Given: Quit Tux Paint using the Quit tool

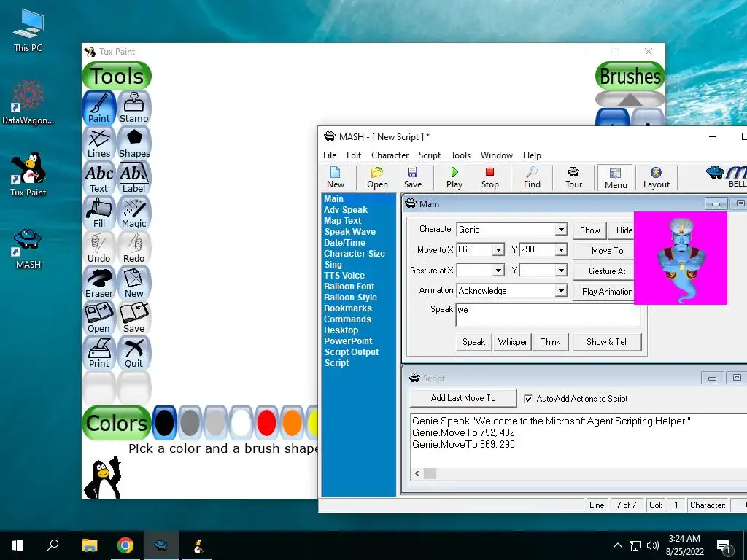Looking at the screenshot, I should pyautogui.click(x=134, y=354).
